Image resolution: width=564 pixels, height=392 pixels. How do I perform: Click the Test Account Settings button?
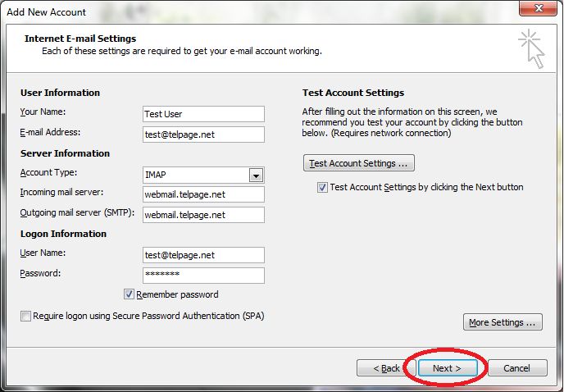[x=358, y=163]
